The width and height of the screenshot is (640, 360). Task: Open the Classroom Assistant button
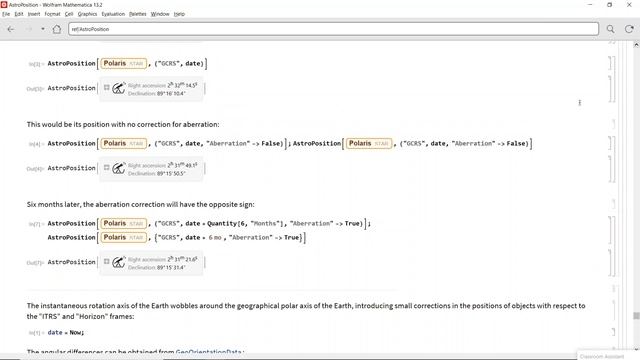point(602,356)
